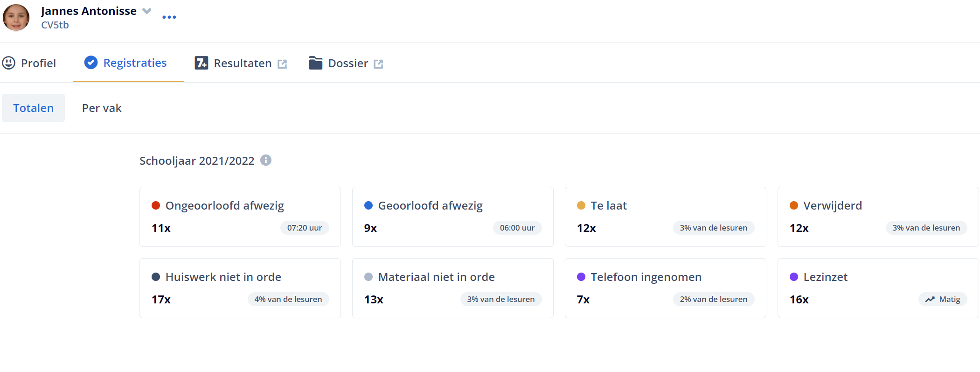The width and height of the screenshot is (980, 372).
Task: Click the Profiel smiley icon
Action: pos(9,63)
